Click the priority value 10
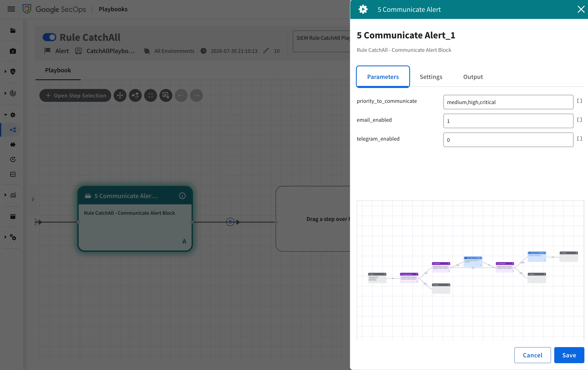The width and height of the screenshot is (588, 370). point(277,51)
